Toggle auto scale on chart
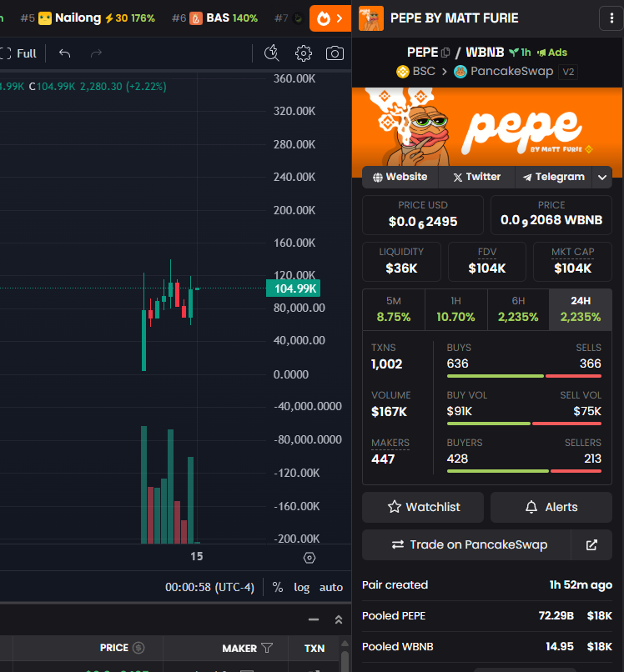 pos(330,587)
